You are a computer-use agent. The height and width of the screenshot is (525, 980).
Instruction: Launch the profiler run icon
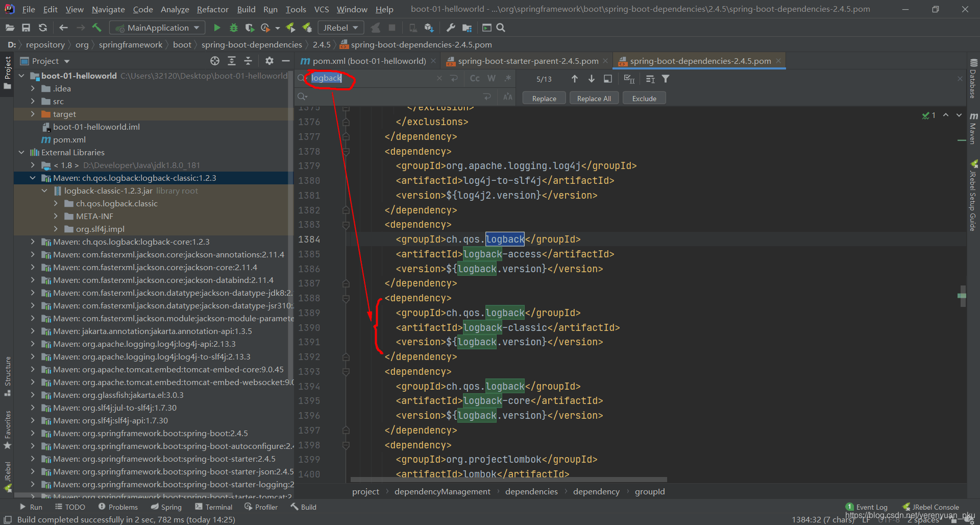click(265, 28)
